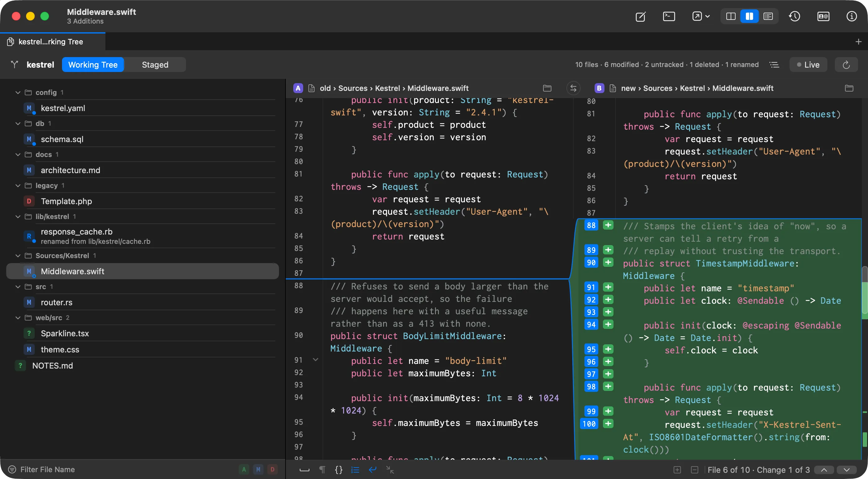This screenshot has width=868, height=479.
Task: Click the info icon in title bar
Action: coord(852,16)
